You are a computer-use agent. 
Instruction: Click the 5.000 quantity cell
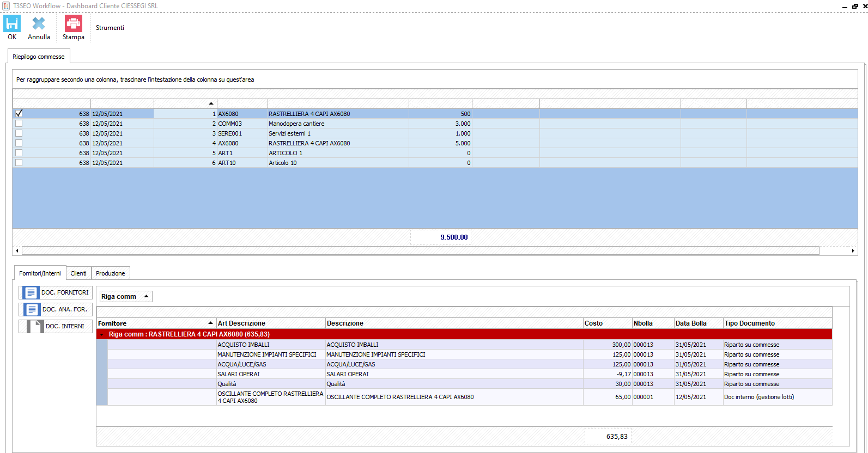pos(440,143)
